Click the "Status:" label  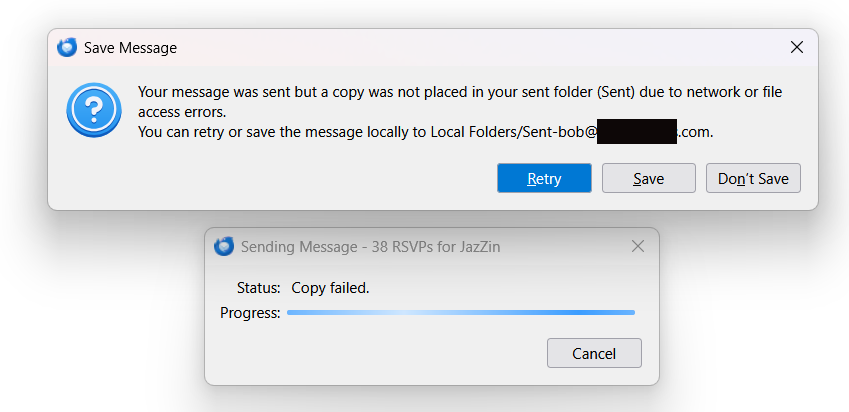258,288
